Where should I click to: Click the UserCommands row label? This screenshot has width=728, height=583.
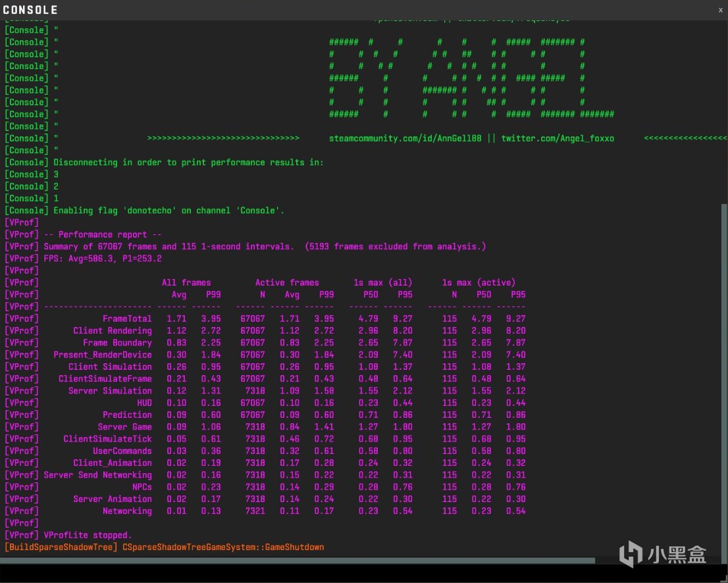[122, 451]
